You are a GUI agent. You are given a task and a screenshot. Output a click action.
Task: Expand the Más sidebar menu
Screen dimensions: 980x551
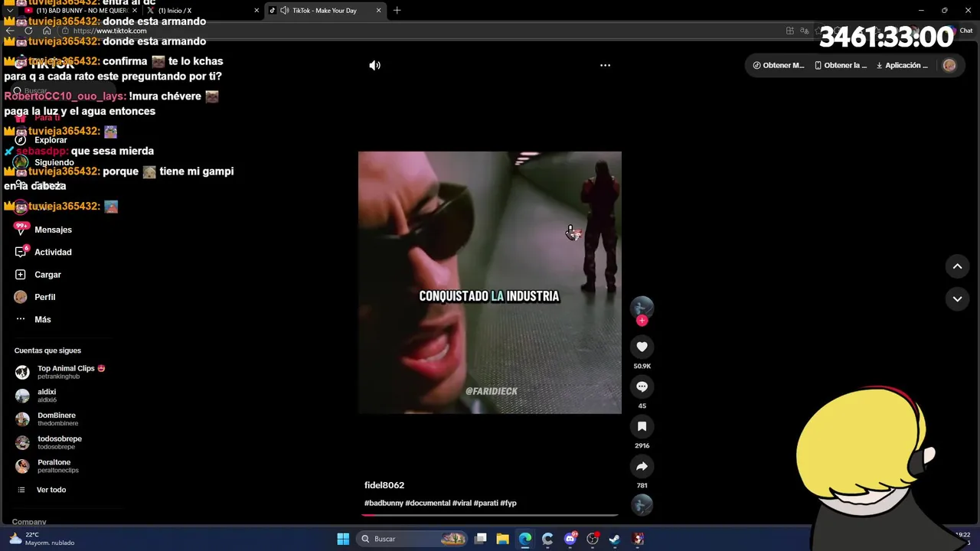point(42,319)
